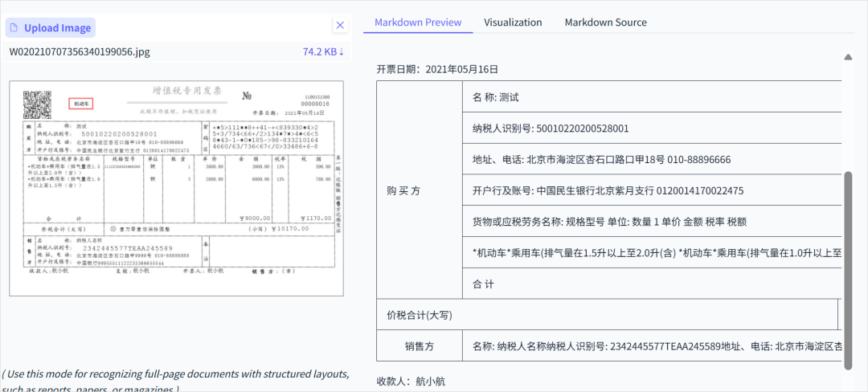Screen dimensions: 868x392
Task: Click the 收款人: 航小航 text
Action: pos(411,381)
